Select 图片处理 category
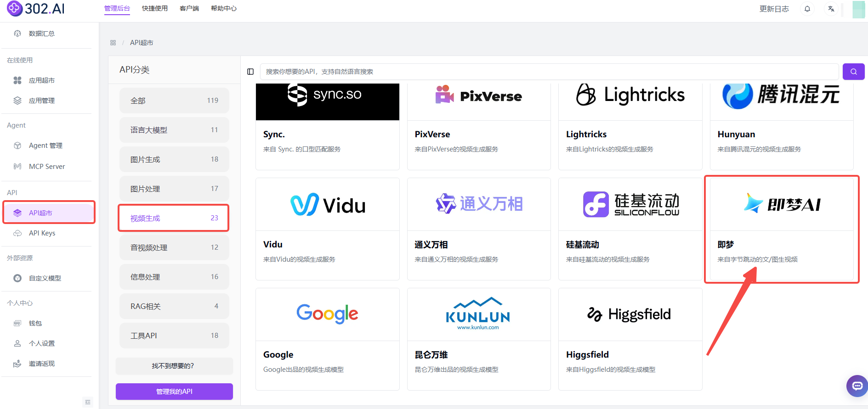The image size is (868, 409). (x=174, y=189)
